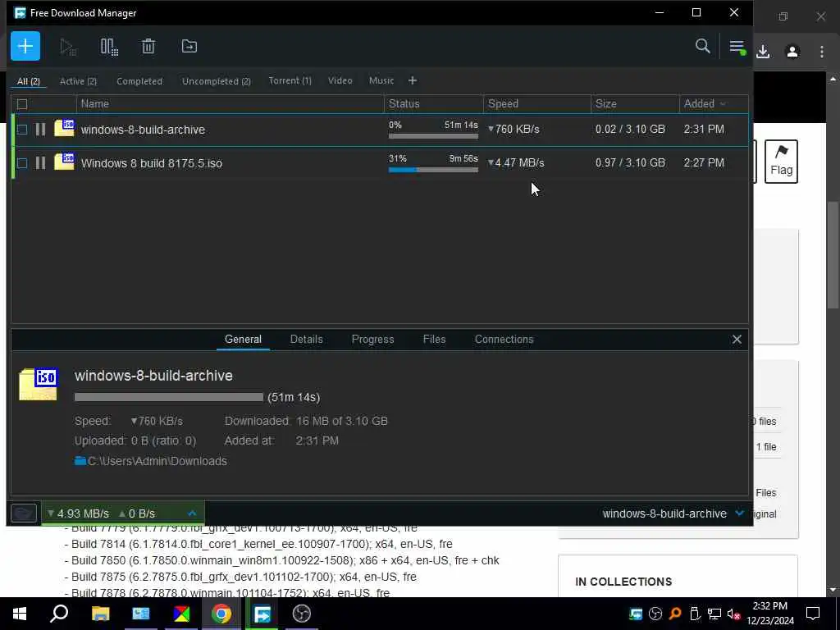Image resolution: width=840 pixels, height=630 pixels.
Task: Expand the windows-8-build-archive chevron at bottom right
Action: tap(740, 514)
